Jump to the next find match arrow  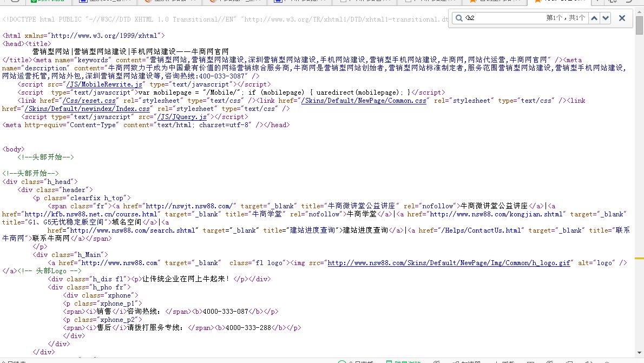pos(605,18)
